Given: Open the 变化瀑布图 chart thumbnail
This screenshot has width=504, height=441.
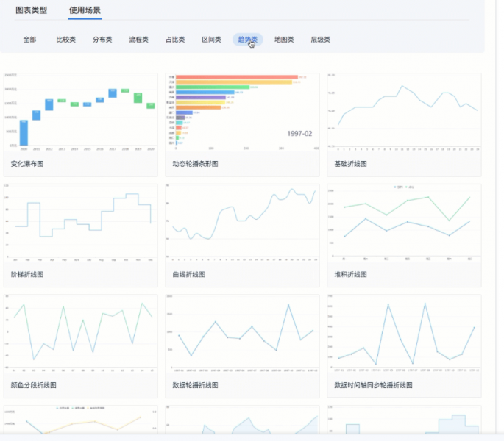Looking at the screenshot, I should point(81,112).
